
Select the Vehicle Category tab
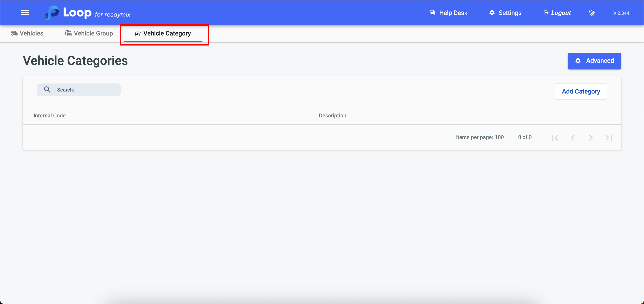[163, 33]
